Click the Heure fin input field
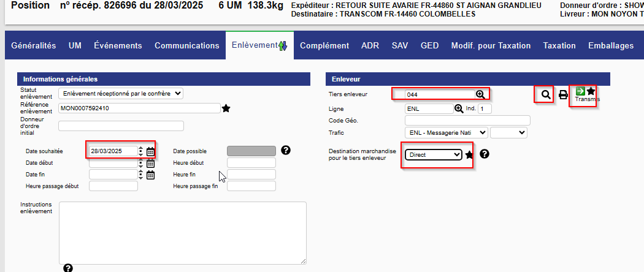Viewport: 644px width, 272px height. pos(251,175)
